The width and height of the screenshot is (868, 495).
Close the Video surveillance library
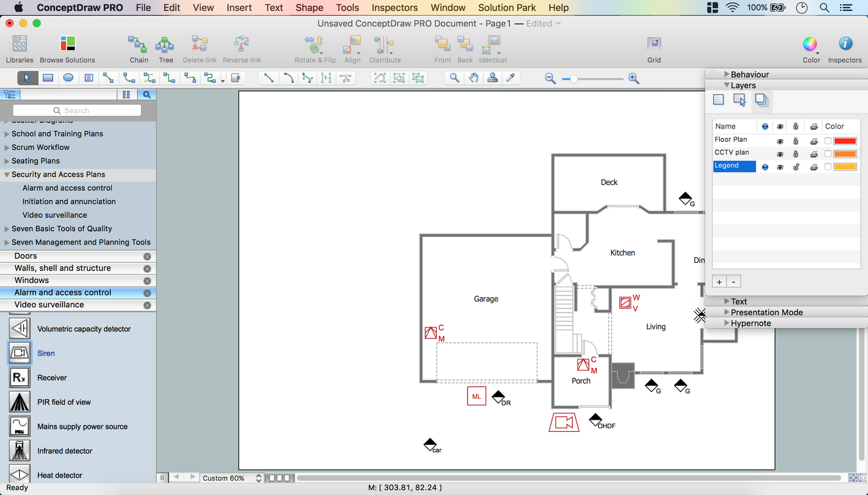pyautogui.click(x=147, y=305)
